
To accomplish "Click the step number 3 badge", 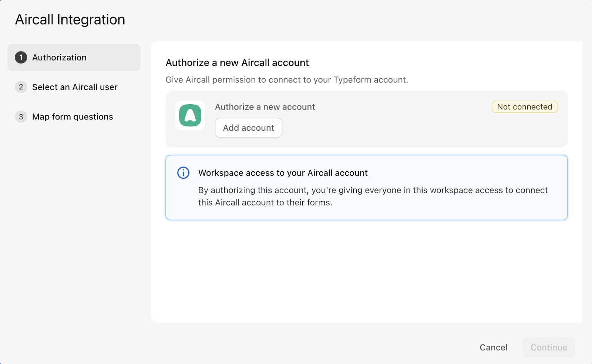I will pos(21,117).
